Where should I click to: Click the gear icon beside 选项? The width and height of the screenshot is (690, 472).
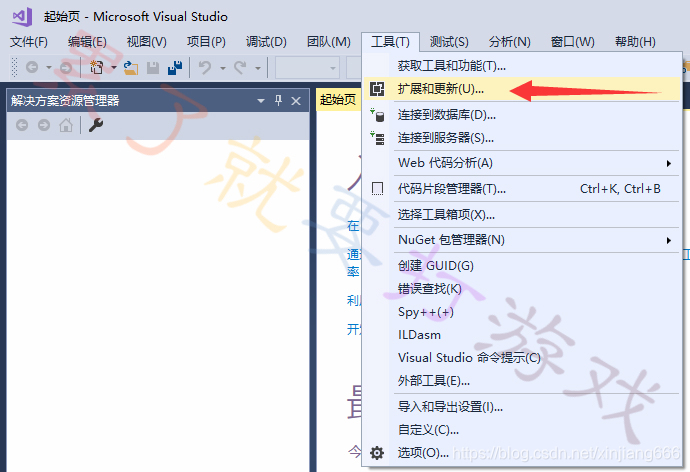(x=377, y=453)
